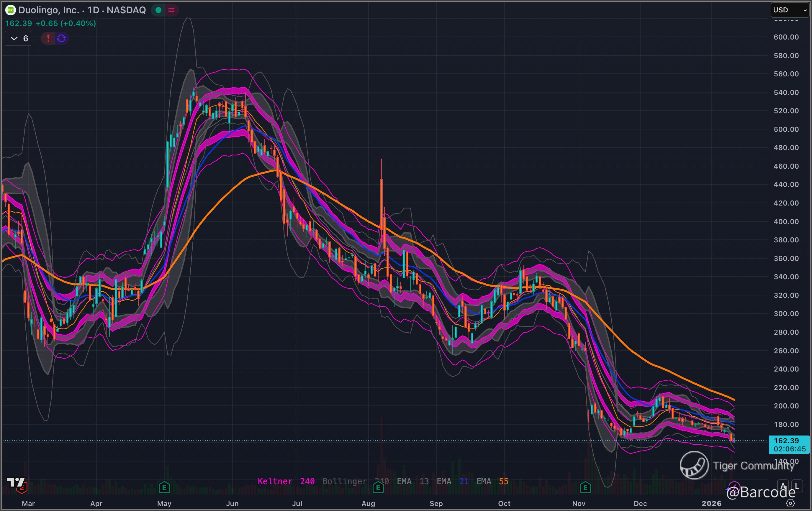Click the November earnings E marker
812x511 pixels.
(x=585, y=487)
